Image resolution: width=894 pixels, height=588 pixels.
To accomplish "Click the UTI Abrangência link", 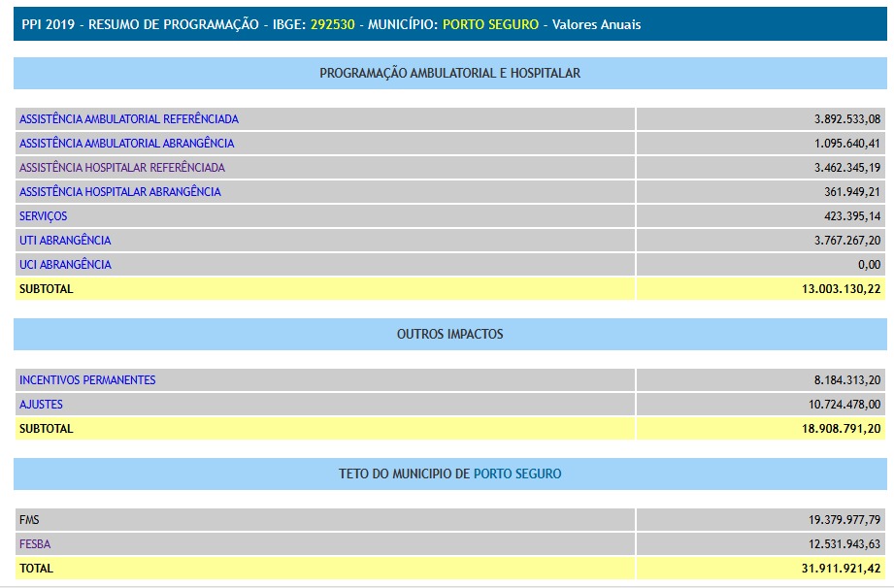I will coord(65,241).
